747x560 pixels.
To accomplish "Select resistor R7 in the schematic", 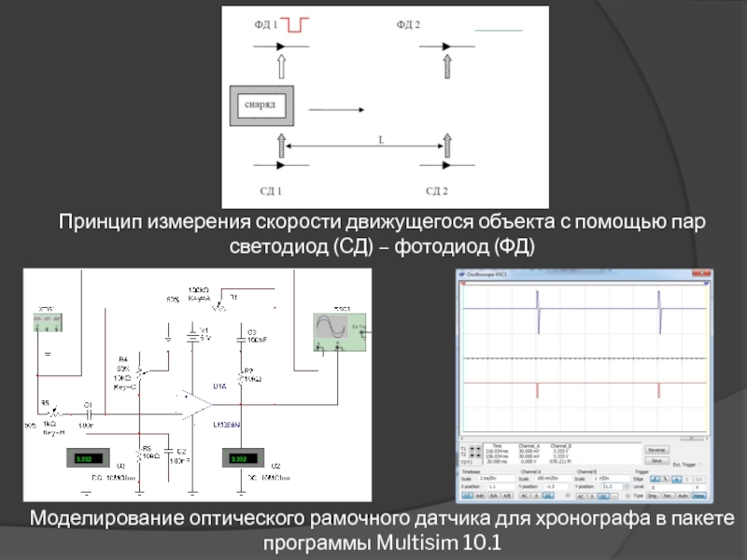I will point(241,378).
